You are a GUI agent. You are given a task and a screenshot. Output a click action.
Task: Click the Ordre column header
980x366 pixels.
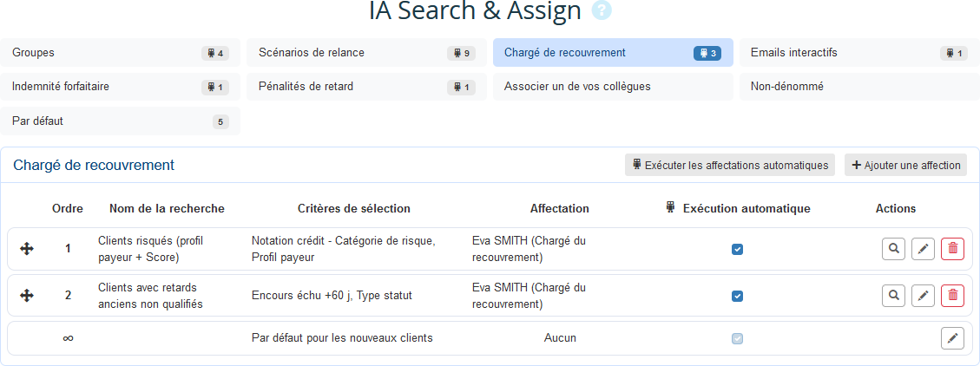click(x=68, y=209)
